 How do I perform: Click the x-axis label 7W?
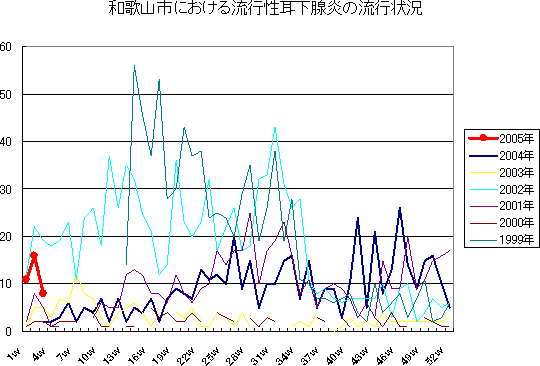(64, 354)
